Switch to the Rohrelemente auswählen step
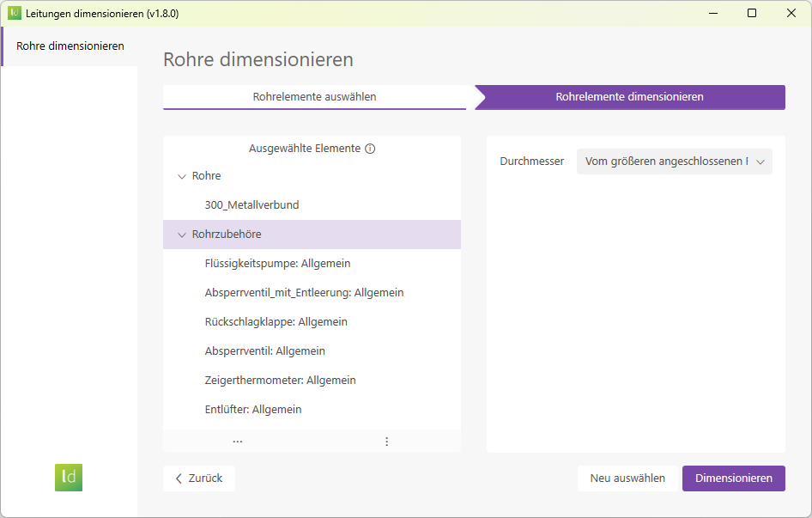The height and width of the screenshot is (518, 812). click(x=314, y=97)
